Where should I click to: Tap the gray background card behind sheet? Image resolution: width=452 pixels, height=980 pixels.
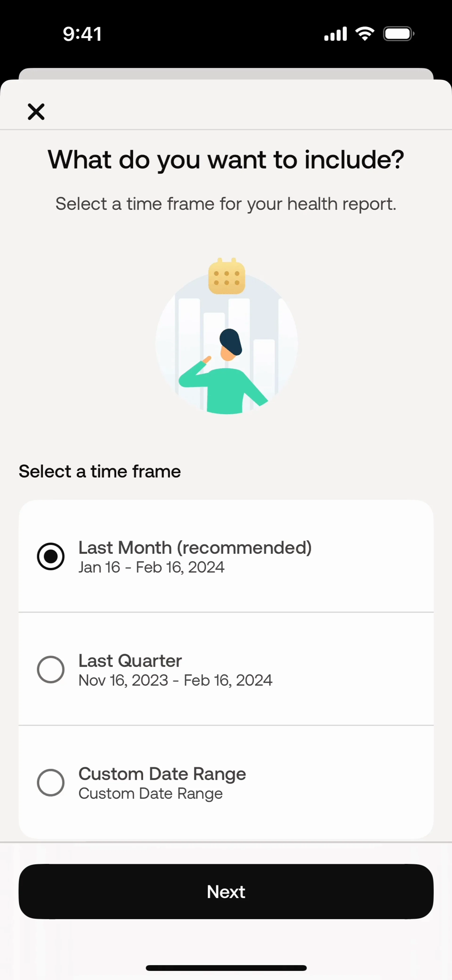226,74
